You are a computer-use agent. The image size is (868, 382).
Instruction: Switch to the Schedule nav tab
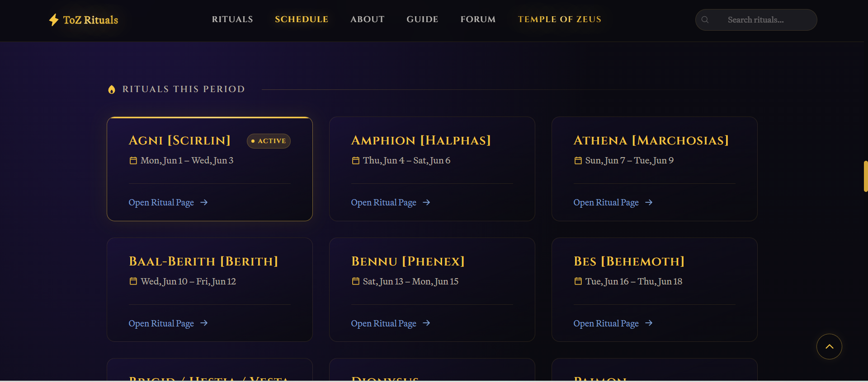click(x=302, y=19)
